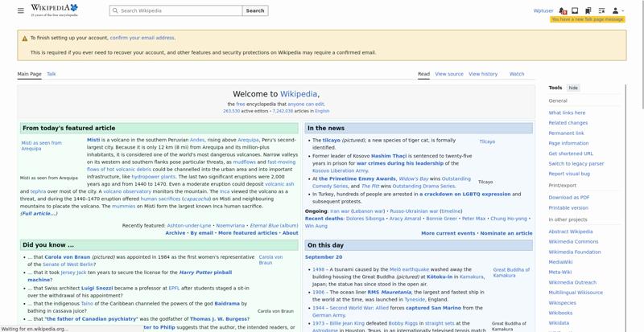Select the Main Page tab
Image resolution: width=644 pixels, height=332 pixels.
click(x=29, y=74)
